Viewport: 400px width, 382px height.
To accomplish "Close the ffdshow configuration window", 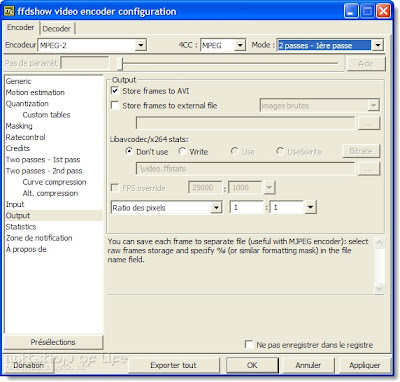I will [x=383, y=11].
